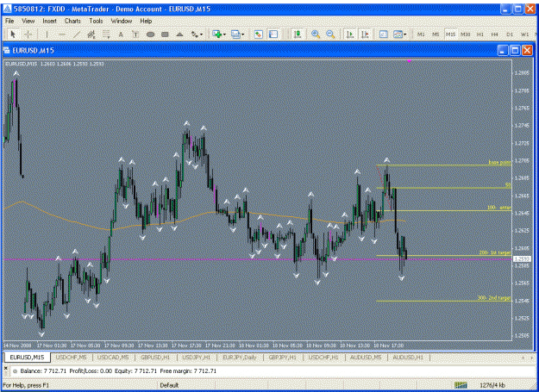This screenshot has height=392, width=539.
Task: Switch timeframe to M5
Action: coord(436,34)
